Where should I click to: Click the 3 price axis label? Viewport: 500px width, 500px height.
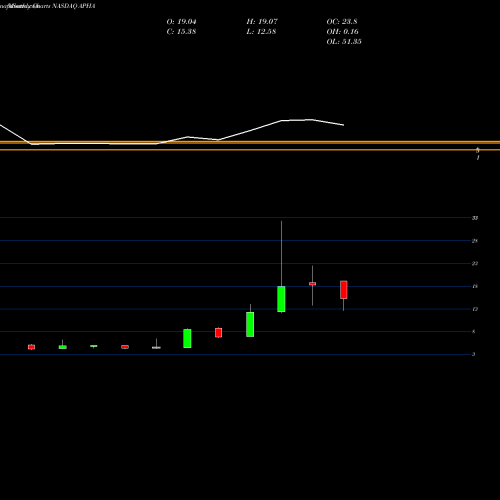tap(473, 354)
